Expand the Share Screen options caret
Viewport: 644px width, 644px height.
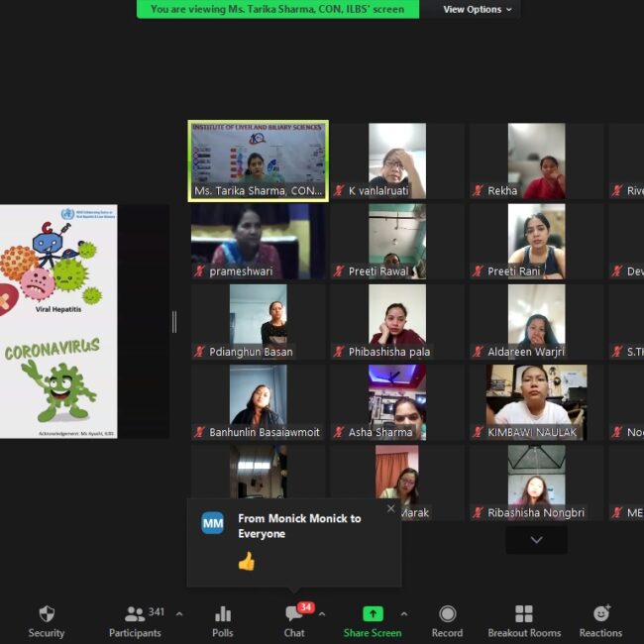tap(403, 613)
